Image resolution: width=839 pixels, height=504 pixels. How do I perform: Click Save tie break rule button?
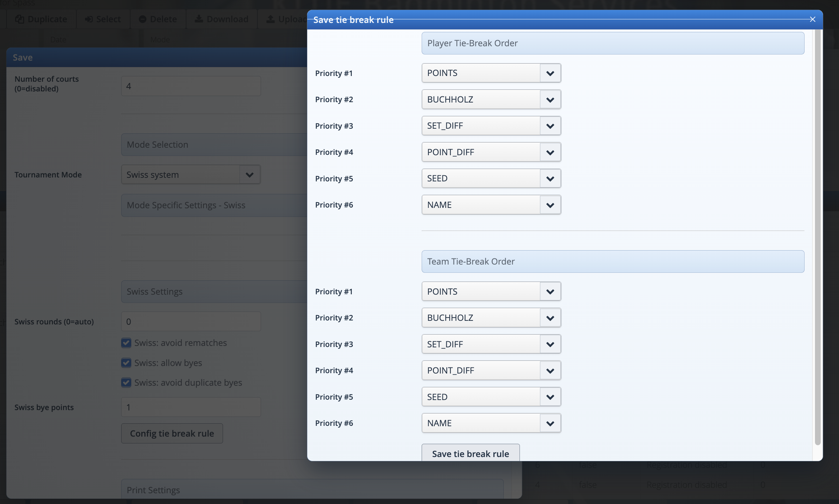pos(470,453)
